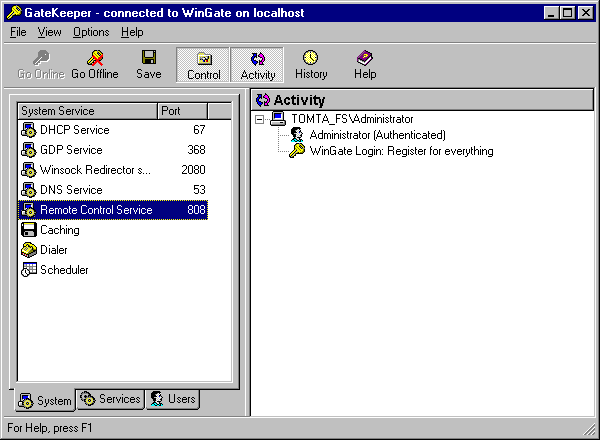600x440 pixels.
Task: Click the window resize grip corner
Action: pyautogui.click(x=589, y=429)
